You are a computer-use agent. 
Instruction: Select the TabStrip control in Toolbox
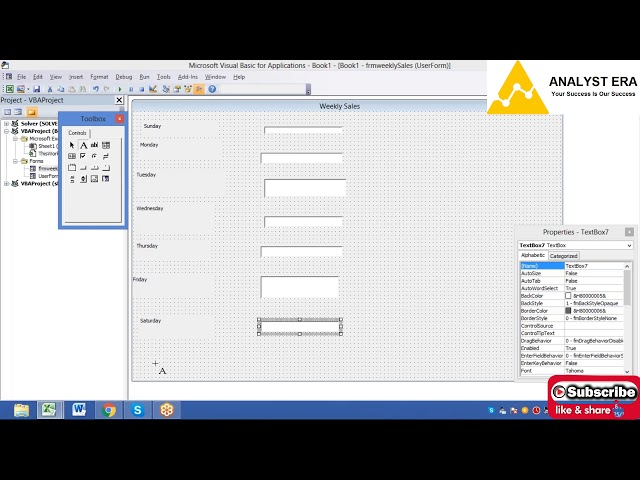point(94,167)
